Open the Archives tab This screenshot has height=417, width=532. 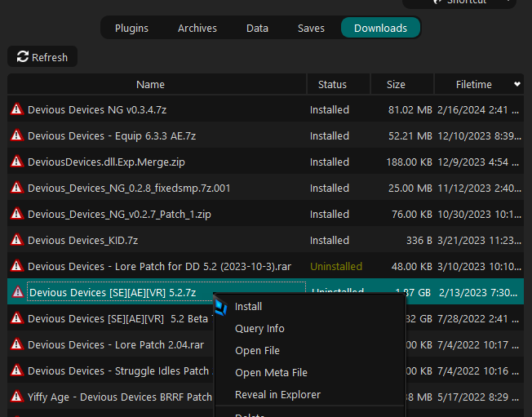pyautogui.click(x=197, y=28)
